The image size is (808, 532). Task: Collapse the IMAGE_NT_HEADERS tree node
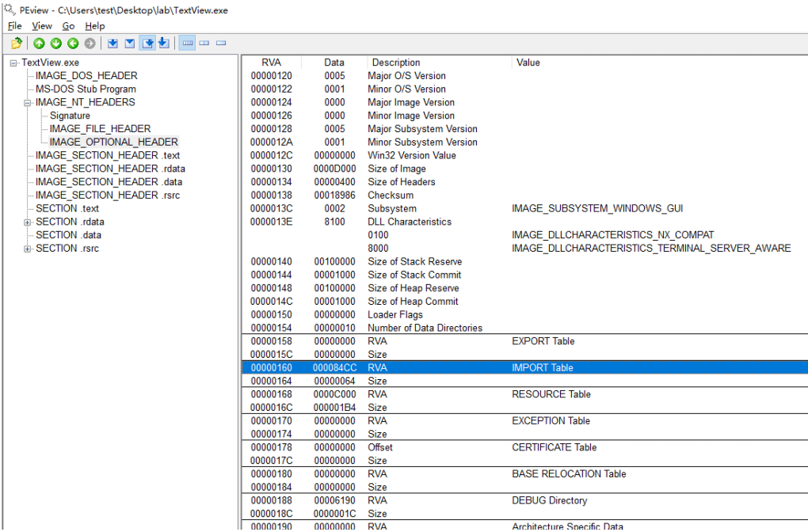pyautogui.click(x=27, y=102)
